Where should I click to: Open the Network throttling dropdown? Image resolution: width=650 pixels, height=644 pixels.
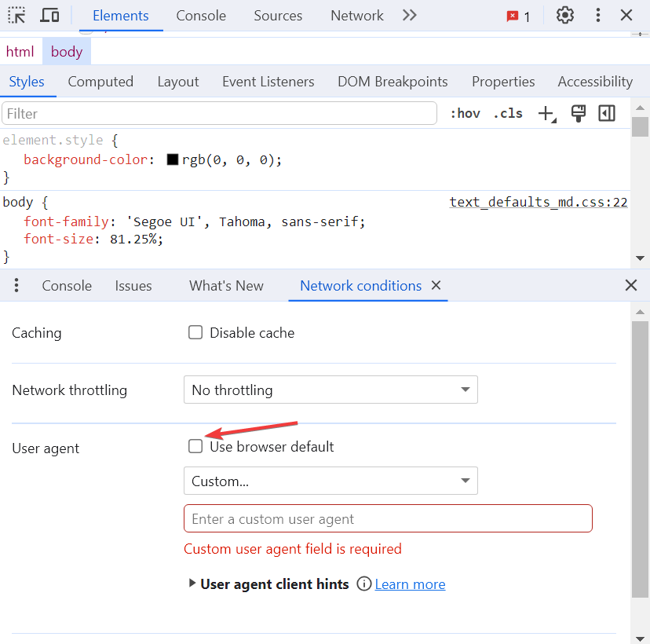point(330,390)
